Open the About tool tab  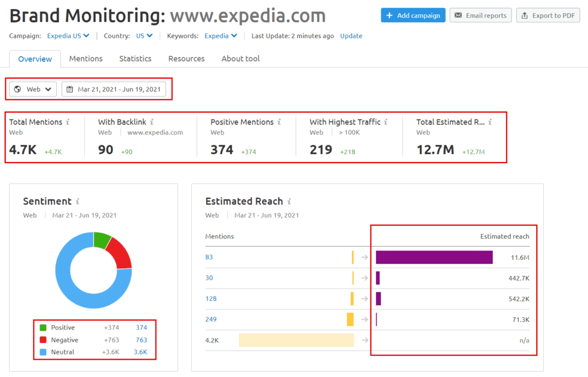click(241, 59)
